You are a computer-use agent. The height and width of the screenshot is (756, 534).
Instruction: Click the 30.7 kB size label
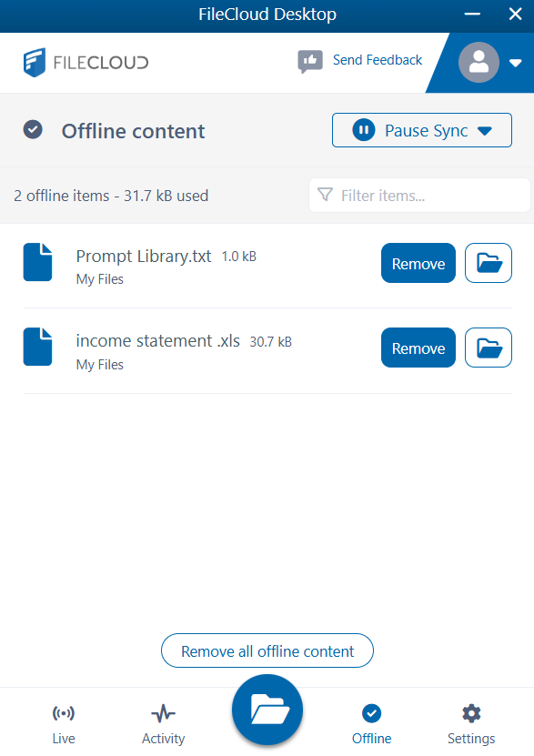[x=271, y=342]
